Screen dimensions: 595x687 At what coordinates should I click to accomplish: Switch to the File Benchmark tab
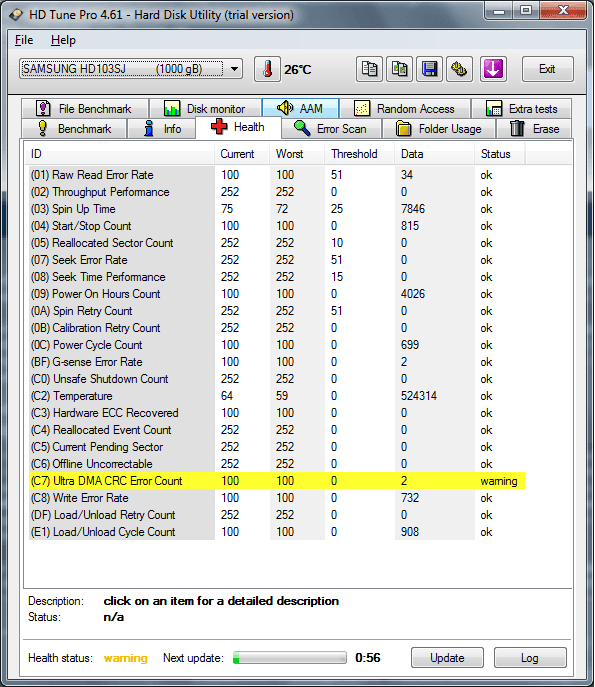pos(85,108)
